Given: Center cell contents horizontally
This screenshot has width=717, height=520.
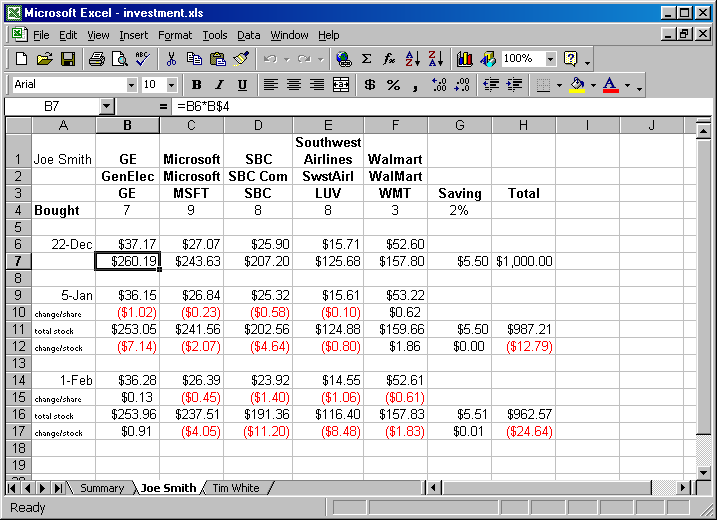Looking at the screenshot, I should [x=294, y=85].
